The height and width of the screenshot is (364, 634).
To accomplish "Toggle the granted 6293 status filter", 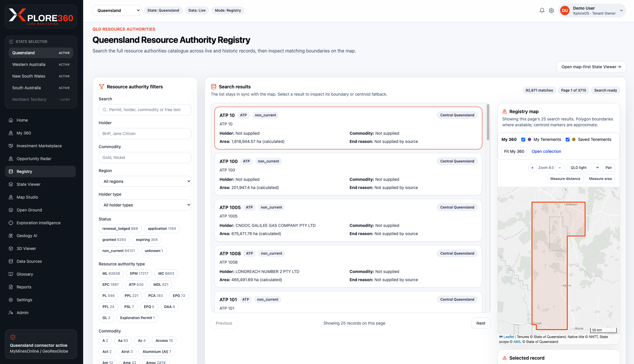I will [114, 240].
